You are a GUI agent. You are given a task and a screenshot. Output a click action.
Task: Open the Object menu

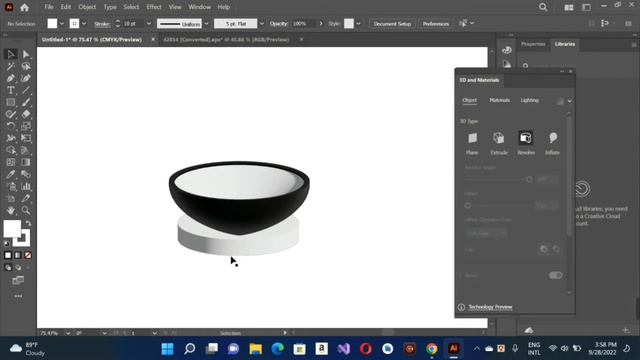[87, 7]
